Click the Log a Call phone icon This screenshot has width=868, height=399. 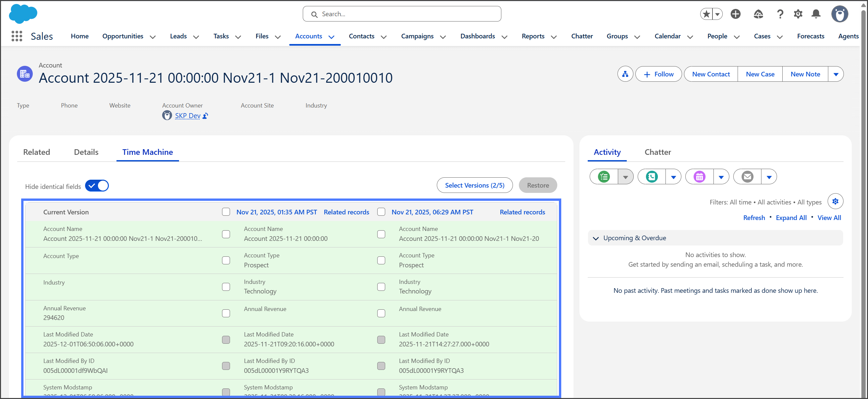pos(651,177)
